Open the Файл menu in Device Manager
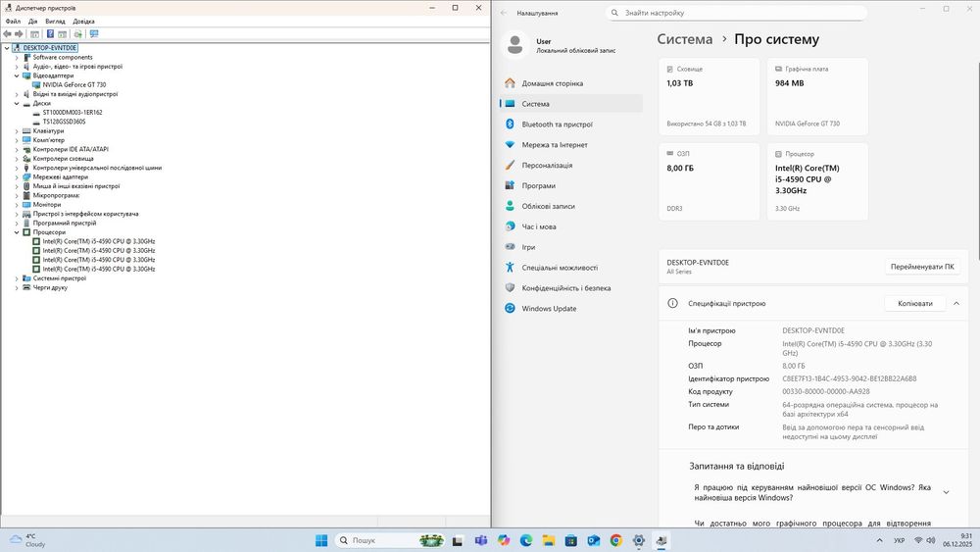The image size is (980, 552). (x=13, y=22)
